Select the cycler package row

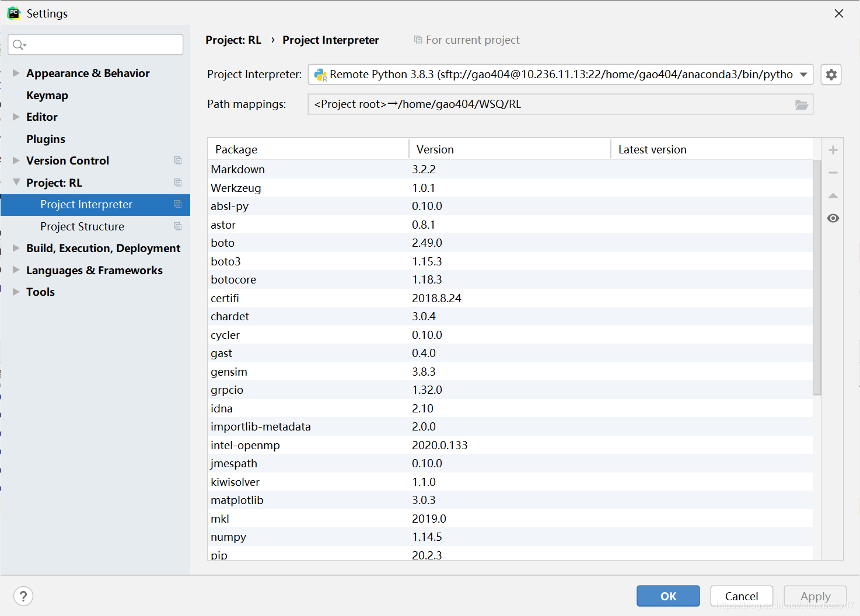coord(510,335)
